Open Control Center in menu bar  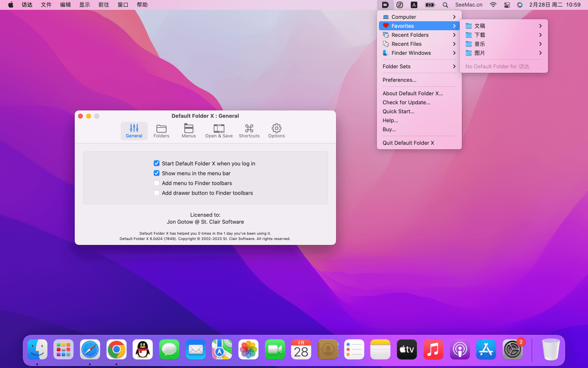(507, 5)
